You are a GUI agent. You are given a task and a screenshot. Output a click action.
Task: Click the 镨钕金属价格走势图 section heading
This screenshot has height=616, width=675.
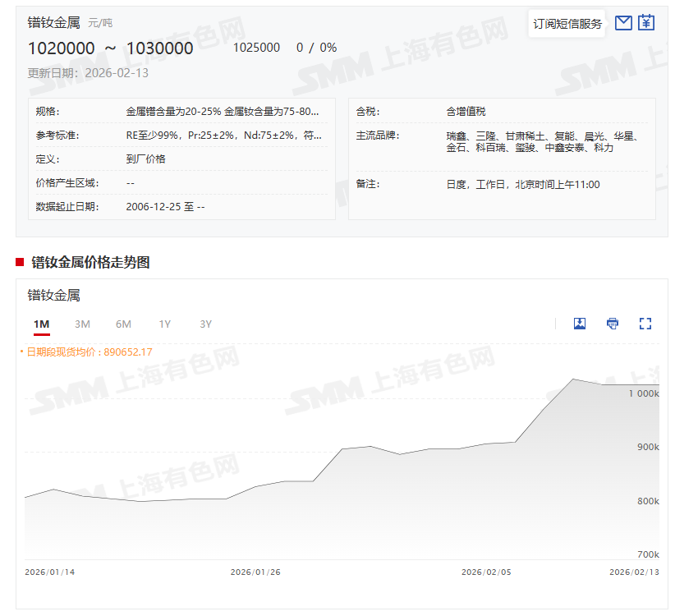(90, 263)
